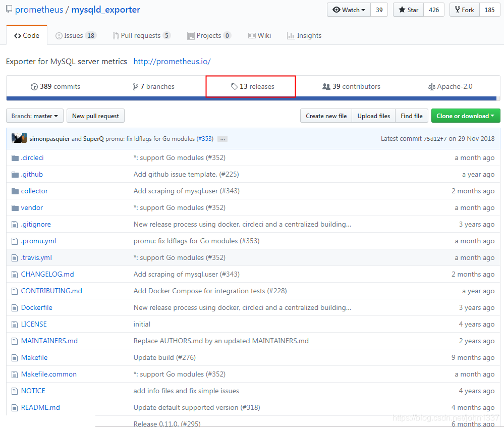Click the Apache-2.0 license scale icon
This screenshot has height=427, width=504.
[x=432, y=87]
